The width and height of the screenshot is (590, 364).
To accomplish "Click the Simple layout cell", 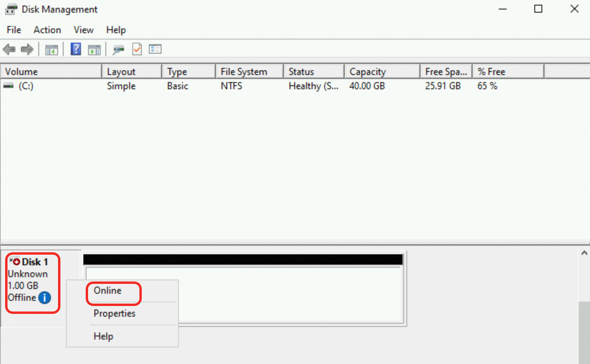I will (121, 86).
